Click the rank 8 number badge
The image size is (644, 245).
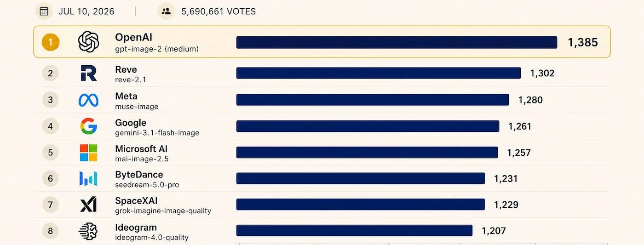(x=51, y=231)
